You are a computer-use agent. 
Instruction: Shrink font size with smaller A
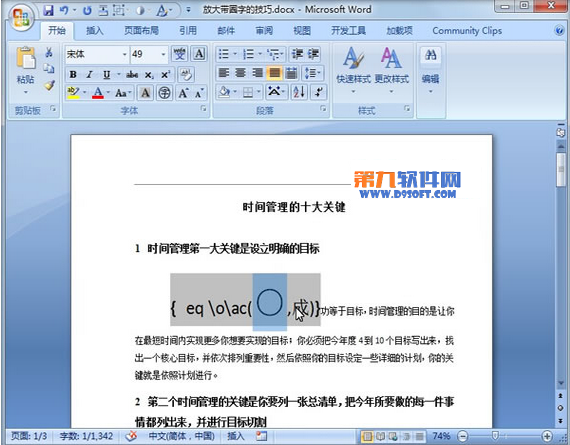[199, 93]
